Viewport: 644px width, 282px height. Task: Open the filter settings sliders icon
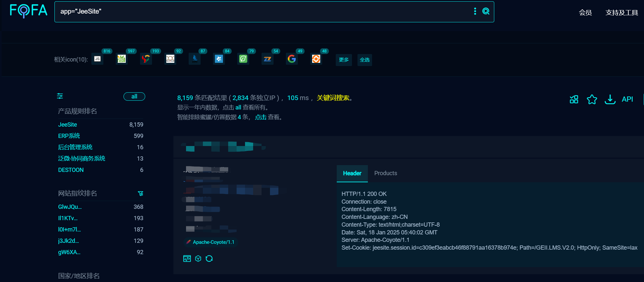pos(60,96)
